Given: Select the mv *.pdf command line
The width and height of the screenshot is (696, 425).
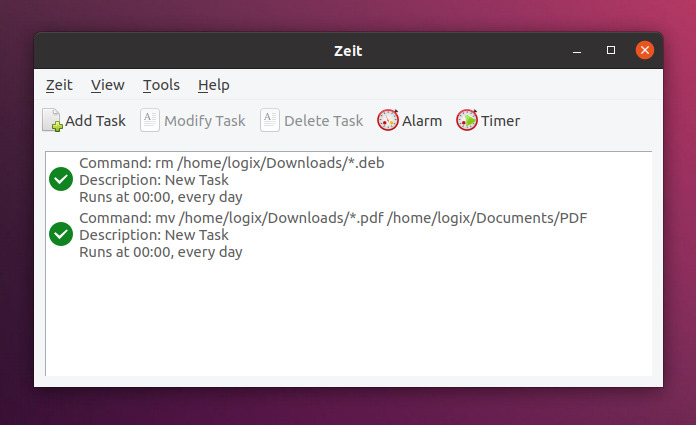Looking at the screenshot, I should pyautogui.click(x=333, y=218).
